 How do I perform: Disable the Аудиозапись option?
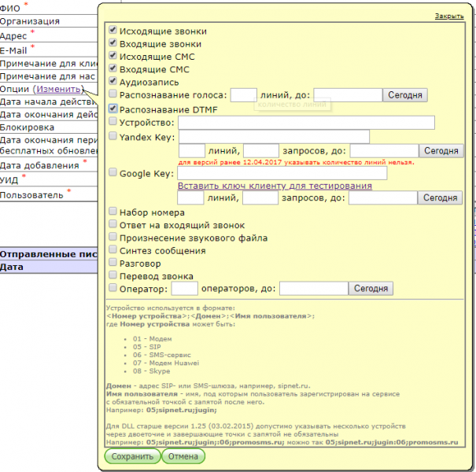[x=113, y=81]
